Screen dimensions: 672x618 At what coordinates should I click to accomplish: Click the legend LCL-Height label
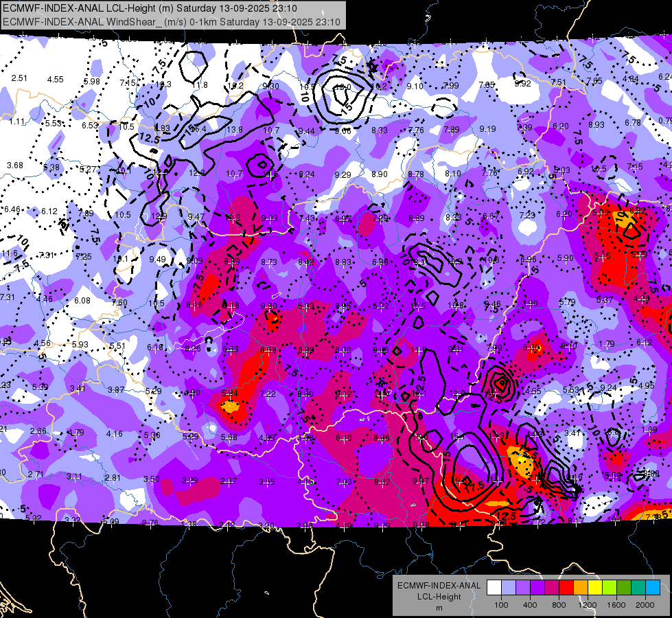[x=439, y=597]
